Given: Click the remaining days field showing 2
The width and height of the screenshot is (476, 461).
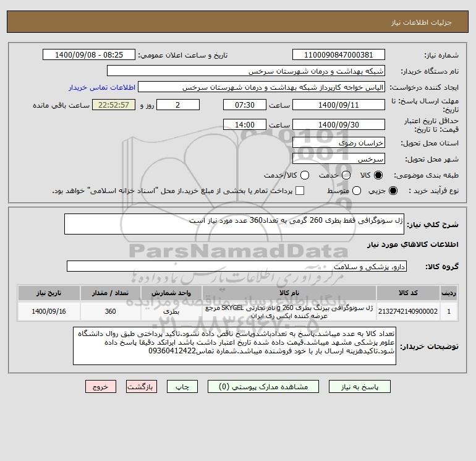Looking at the screenshot, I should 178,105.
